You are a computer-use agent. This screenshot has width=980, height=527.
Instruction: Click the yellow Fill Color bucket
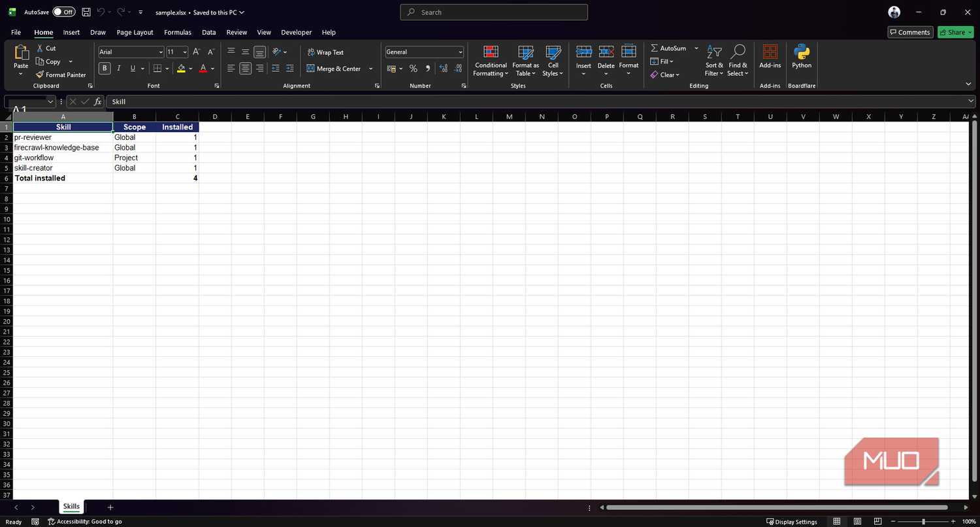[182, 69]
